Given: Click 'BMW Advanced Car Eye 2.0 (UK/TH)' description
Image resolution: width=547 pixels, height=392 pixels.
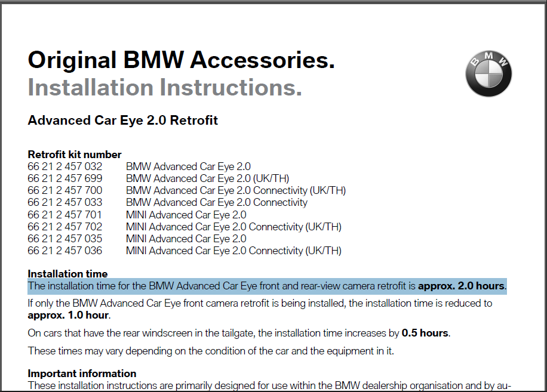Looking at the screenshot, I should pos(208,178).
